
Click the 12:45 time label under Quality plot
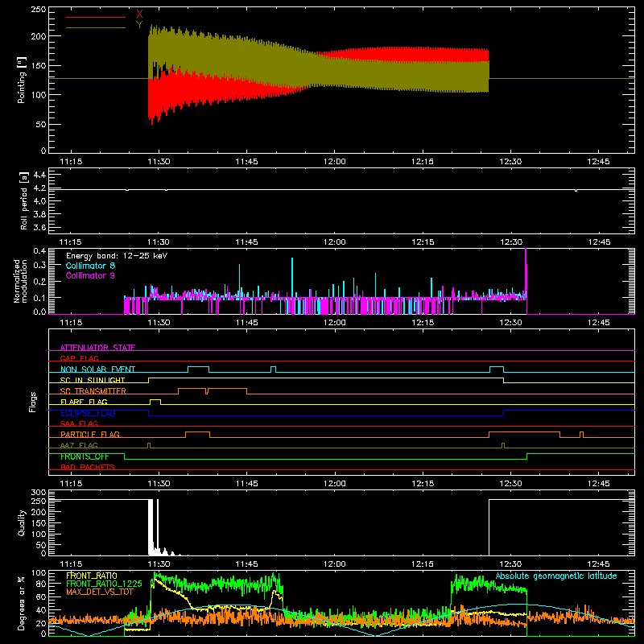598,564
